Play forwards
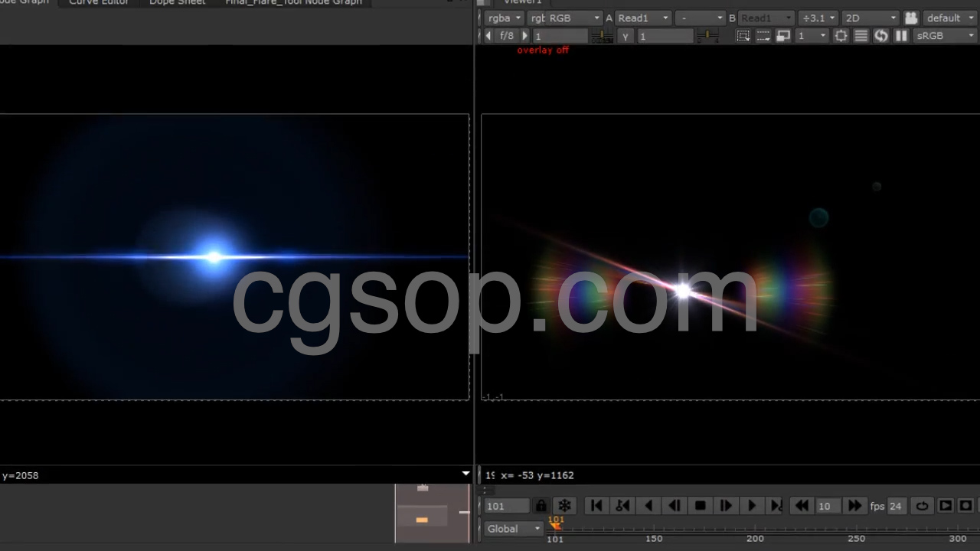This screenshot has width=980, height=551. pos(752,506)
